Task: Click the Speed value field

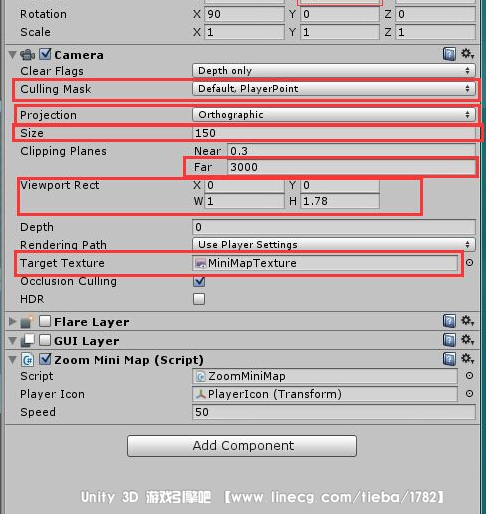Action: click(334, 412)
